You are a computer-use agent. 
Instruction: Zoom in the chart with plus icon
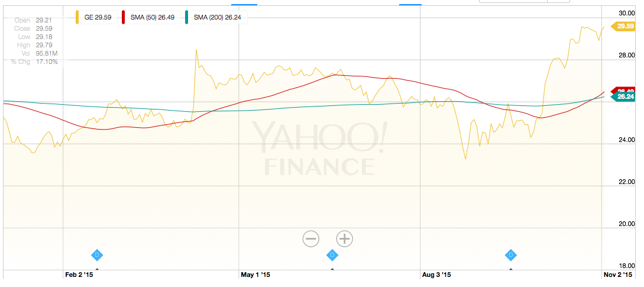pyautogui.click(x=344, y=238)
